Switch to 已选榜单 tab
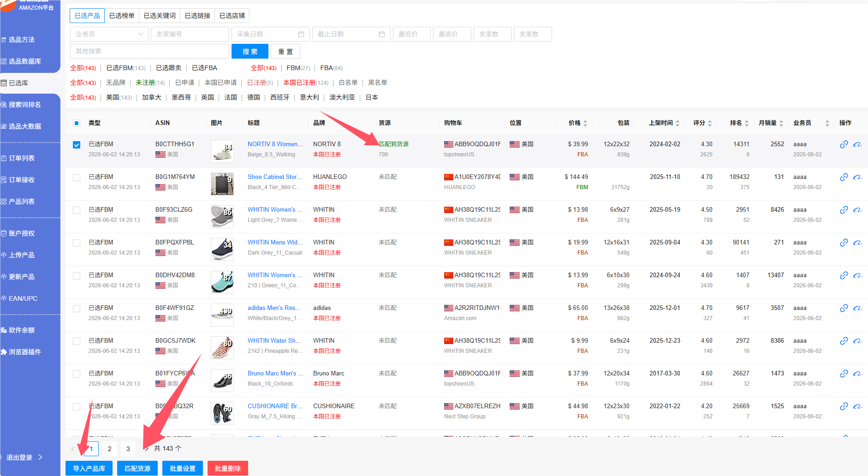This screenshot has height=476, width=868. [122, 16]
